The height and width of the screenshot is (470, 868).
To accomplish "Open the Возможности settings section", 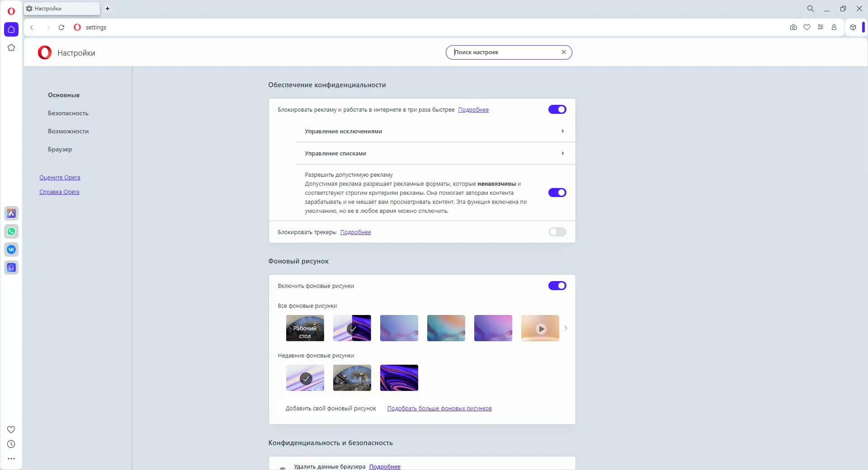I will tap(68, 131).
